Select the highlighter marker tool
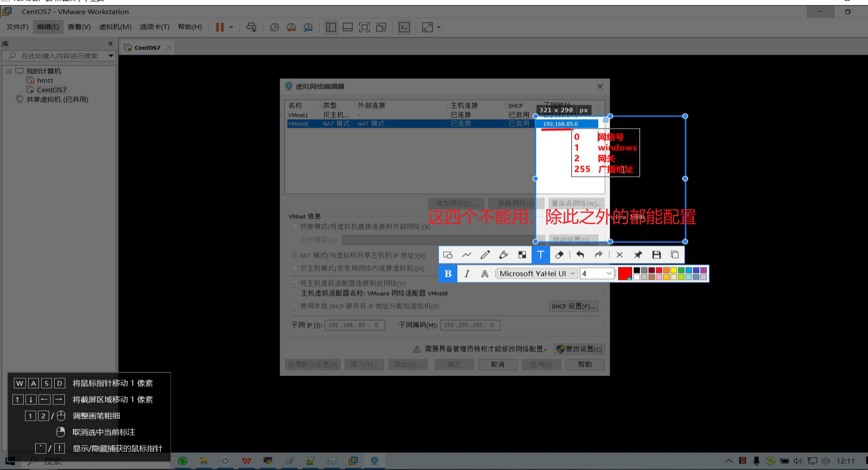The image size is (868, 470). pyautogui.click(x=504, y=255)
